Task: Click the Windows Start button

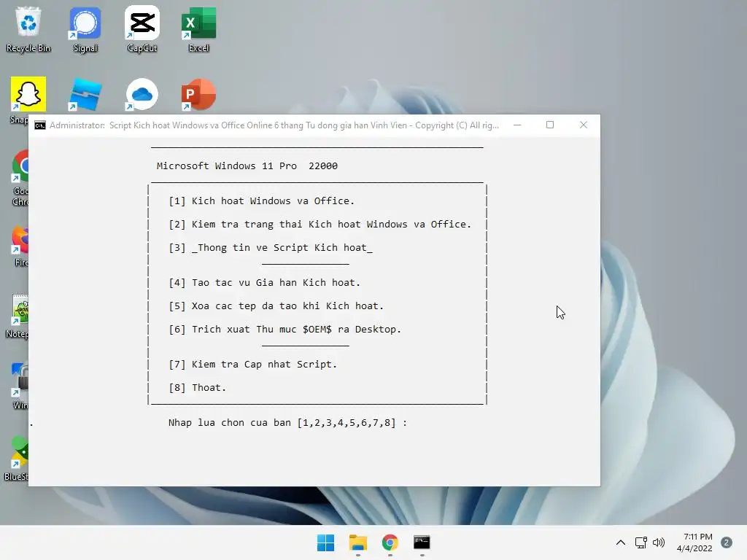Action: 326,542
